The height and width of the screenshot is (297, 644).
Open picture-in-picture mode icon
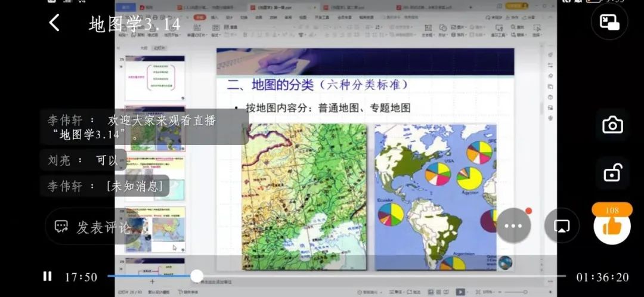click(609, 23)
